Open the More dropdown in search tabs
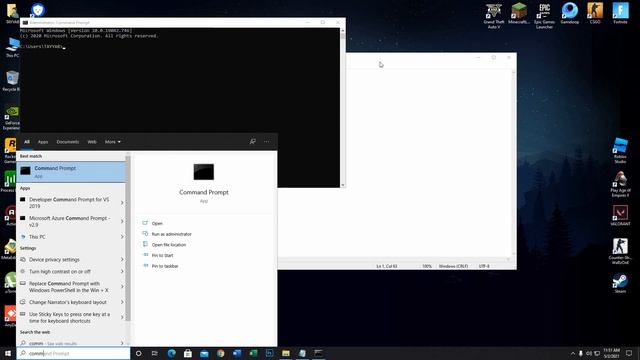Image resolution: width=640 pixels, height=360 pixels. tap(113, 142)
